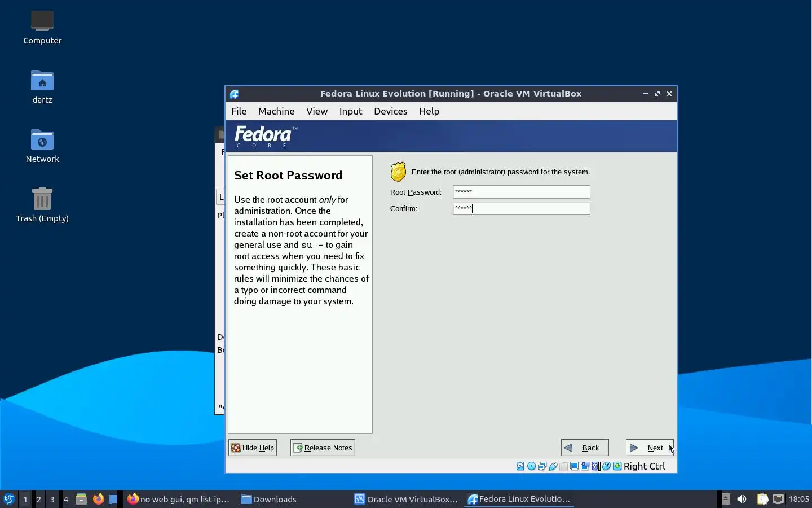Open the Help menu
Screen dimensions: 812x508
click(x=429, y=111)
